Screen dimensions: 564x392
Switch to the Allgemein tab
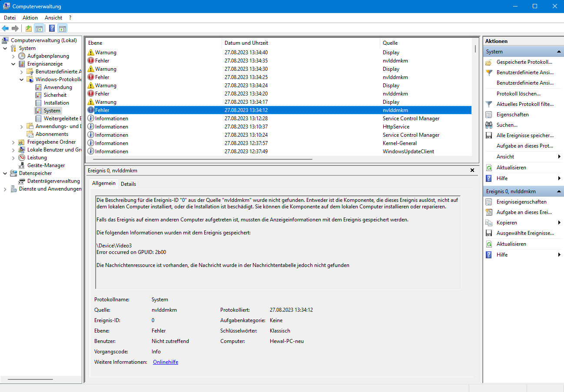104,183
